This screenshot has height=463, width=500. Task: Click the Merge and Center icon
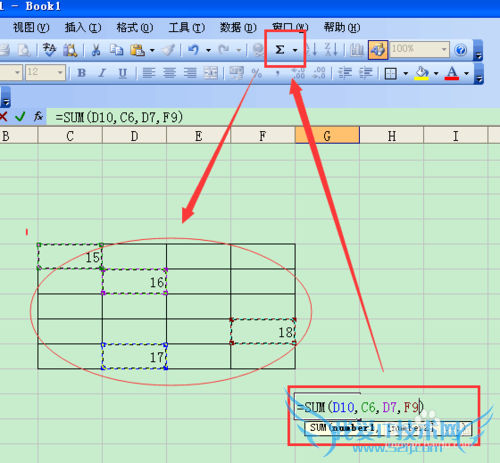coord(211,73)
